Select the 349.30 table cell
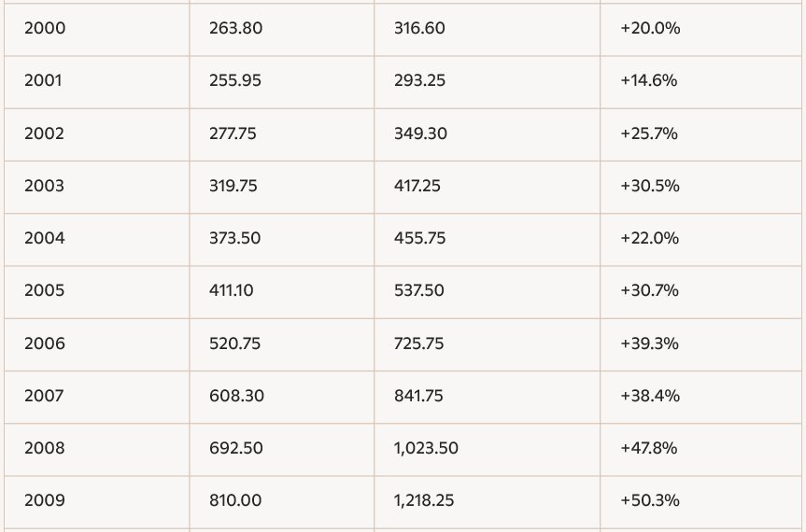This screenshot has height=532, width=806. coord(420,133)
